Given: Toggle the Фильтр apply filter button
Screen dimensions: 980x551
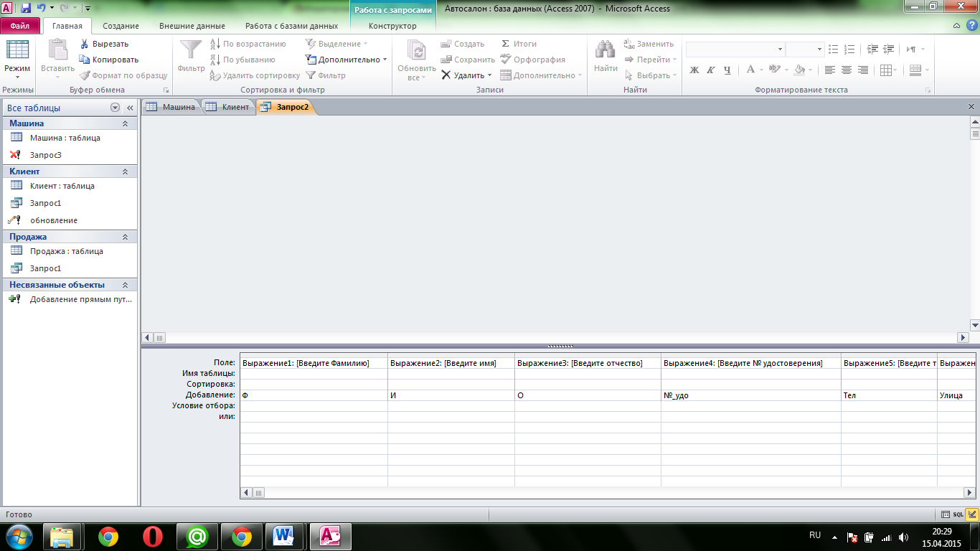Looking at the screenshot, I should point(326,75).
